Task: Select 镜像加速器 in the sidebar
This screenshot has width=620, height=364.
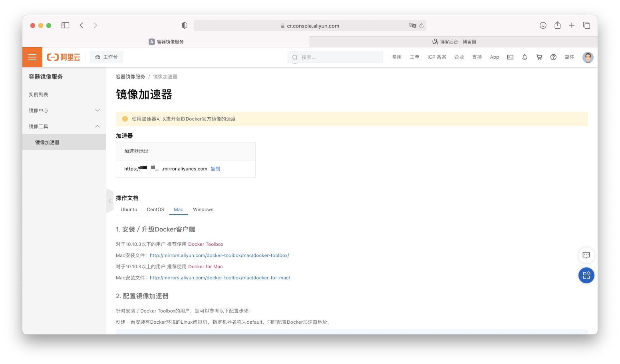Action: coord(64,142)
